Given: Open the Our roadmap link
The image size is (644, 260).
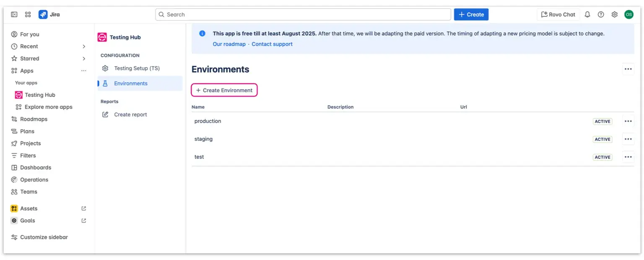Looking at the screenshot, I should (229, 44).
